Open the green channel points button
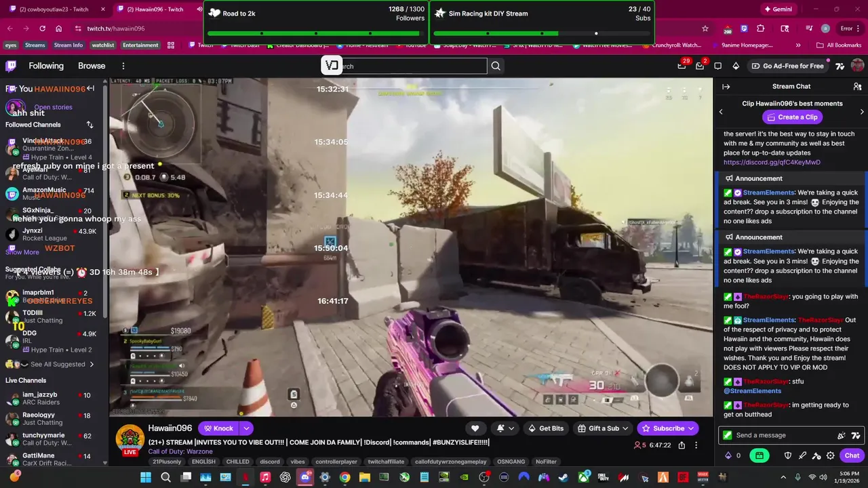The image size is (868, 488). click(x=759, y=455)
